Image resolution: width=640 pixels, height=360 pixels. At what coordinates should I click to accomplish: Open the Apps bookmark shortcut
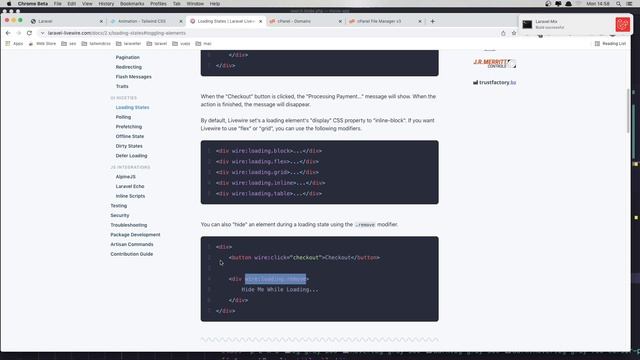[x=14, y=44]
